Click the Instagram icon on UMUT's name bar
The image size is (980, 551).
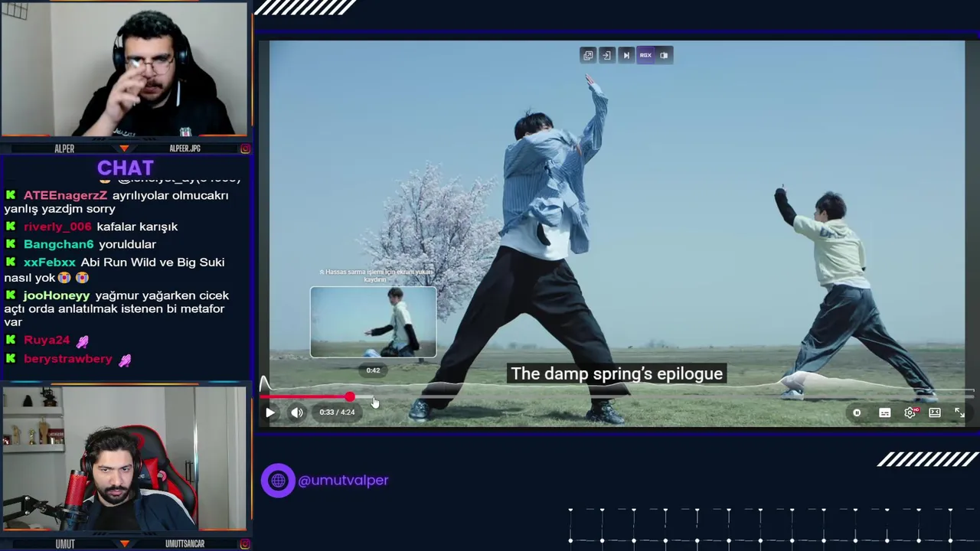click(245, 544)
